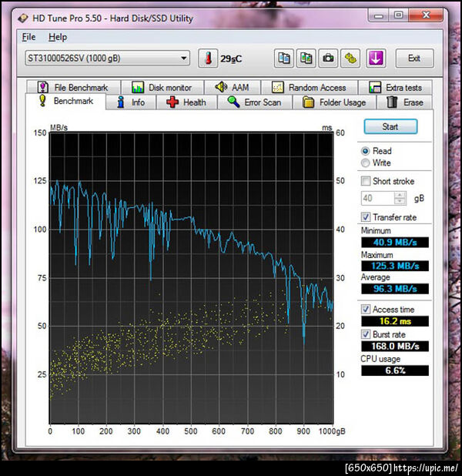Switch to the Random Access tab
This screenshot has height=476, width=462.
coord(310,88)
